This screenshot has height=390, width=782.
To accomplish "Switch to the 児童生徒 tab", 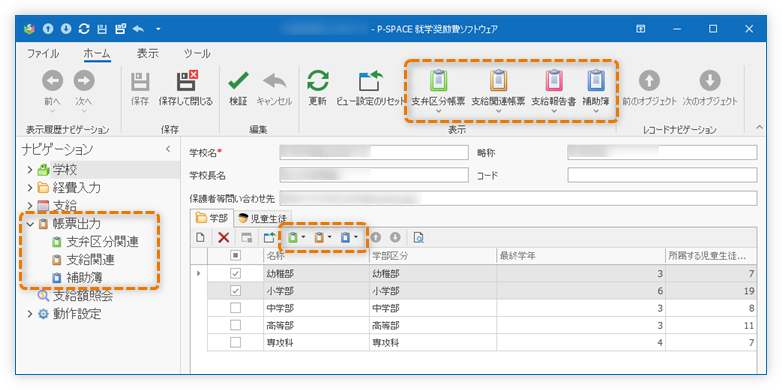I will [263, 218].
